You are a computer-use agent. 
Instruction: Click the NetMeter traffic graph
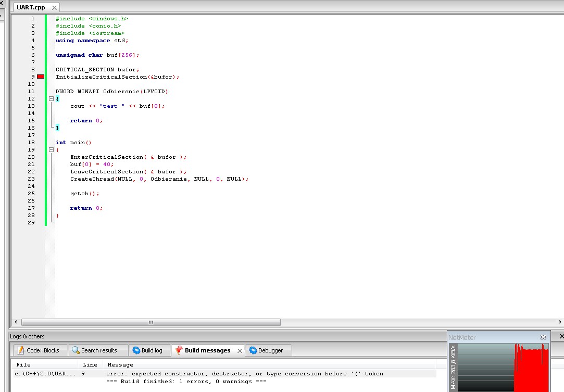coord(503,367)
